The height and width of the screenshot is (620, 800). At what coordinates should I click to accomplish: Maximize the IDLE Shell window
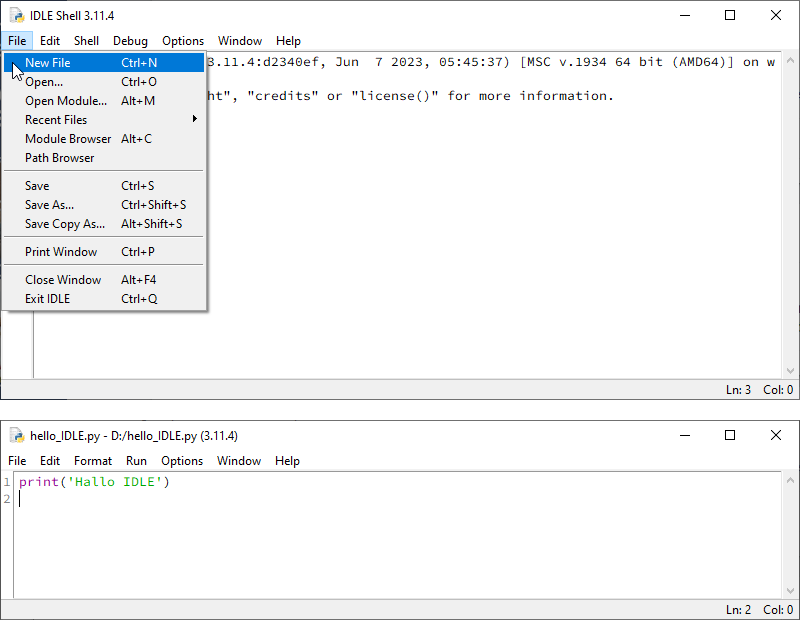tap(730, 15)
